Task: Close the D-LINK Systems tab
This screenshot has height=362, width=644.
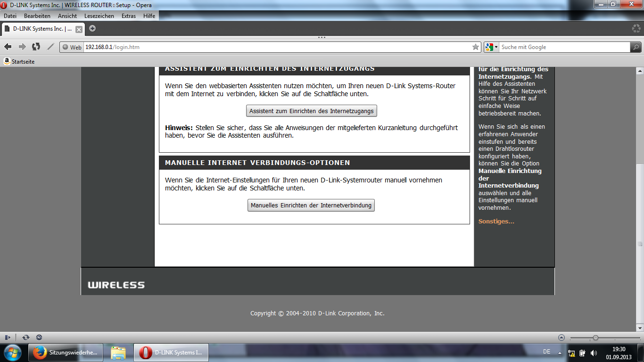Action: [x=79, y=29]
